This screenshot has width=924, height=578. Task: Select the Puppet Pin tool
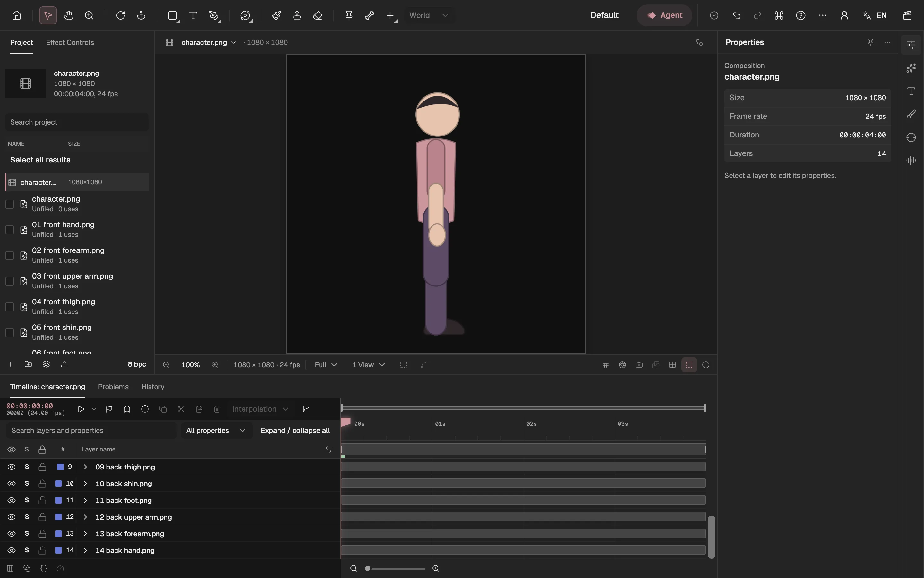coord(349,15)
